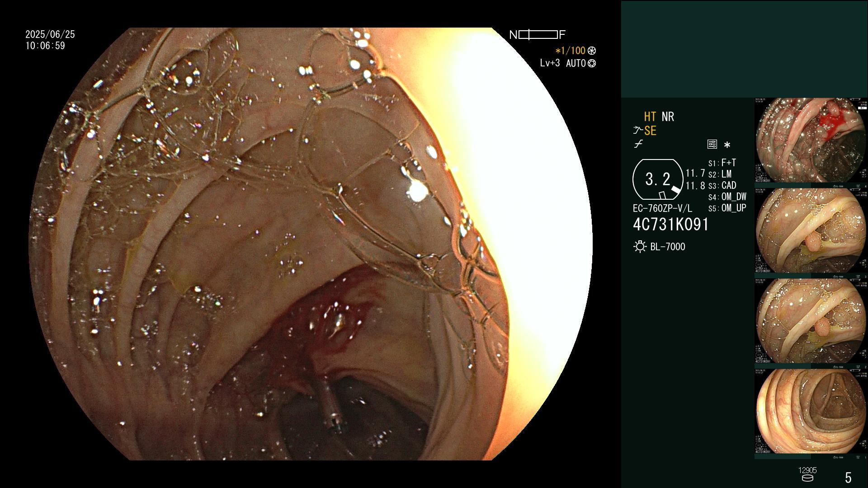868x488 pixels.
Task: Click the S1: F+T switch assignment
Action: pos(722,163)
